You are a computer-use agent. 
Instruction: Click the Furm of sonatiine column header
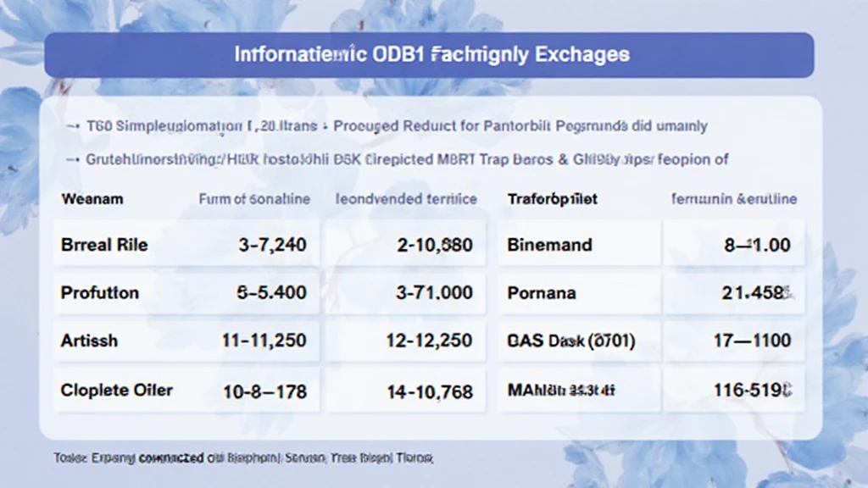pos(254,199)
